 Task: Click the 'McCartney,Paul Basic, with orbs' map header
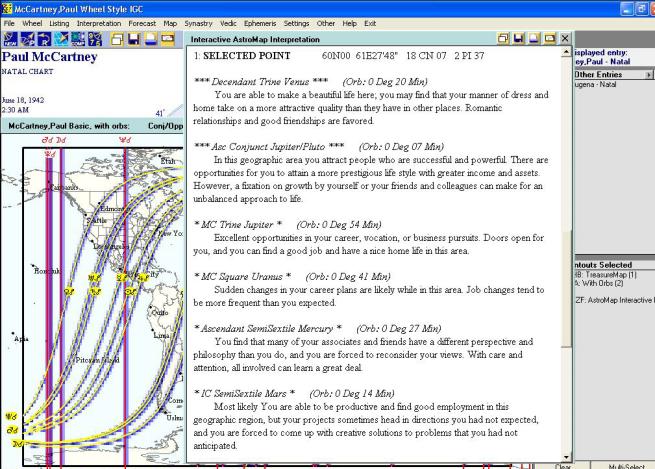[x=69, y=126]
